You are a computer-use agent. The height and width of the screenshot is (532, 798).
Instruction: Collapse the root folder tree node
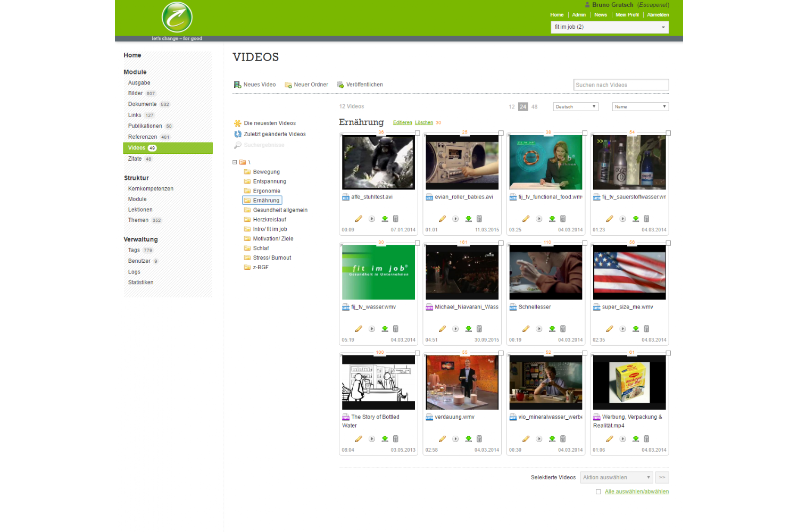[x=235, y=162]
